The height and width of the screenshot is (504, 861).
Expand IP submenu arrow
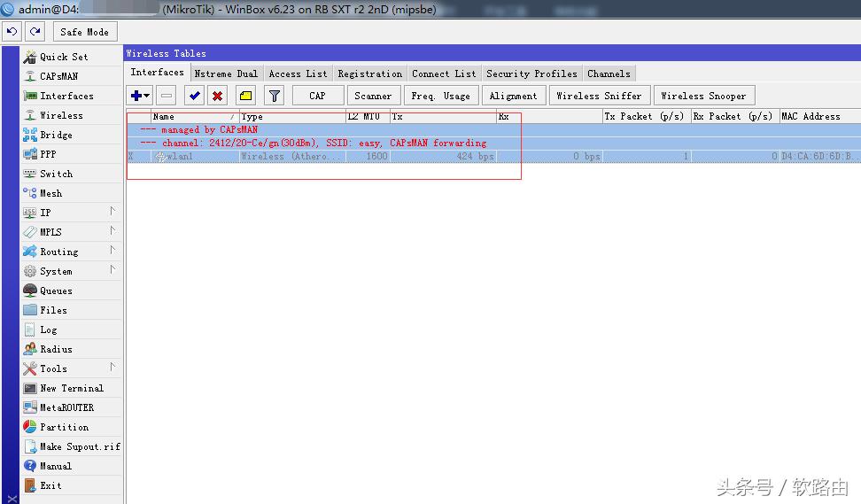click(112, 211)
